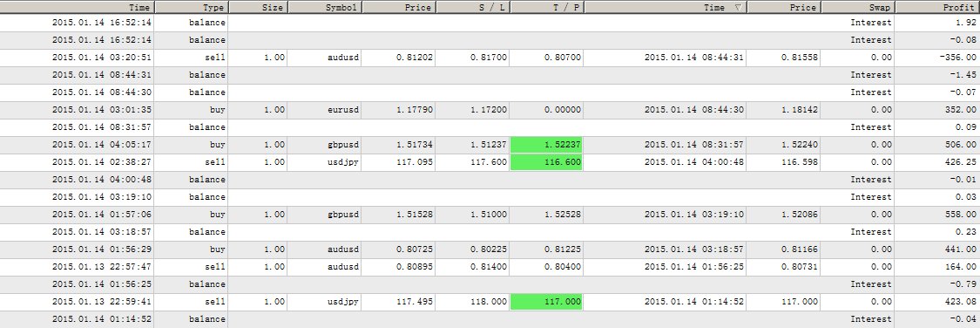This screenshot has height=328, width=980.
Task: Select the profit value 352.00
Action: [961, 110]
